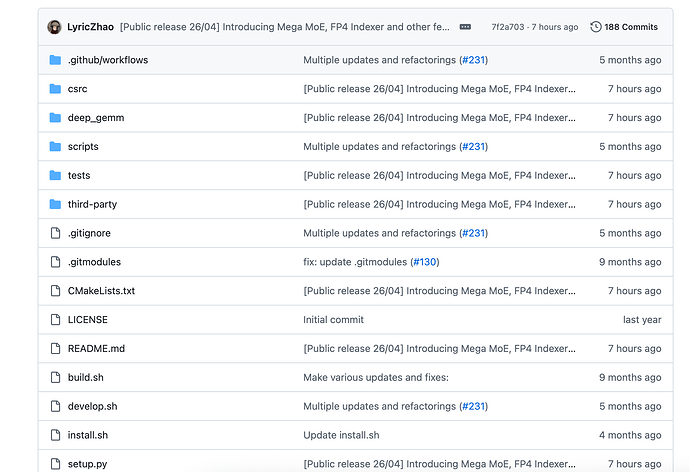Viewport: 690px width, 472px height.
Task: Open the third-party directory
Action: click(x=92, y=204)
